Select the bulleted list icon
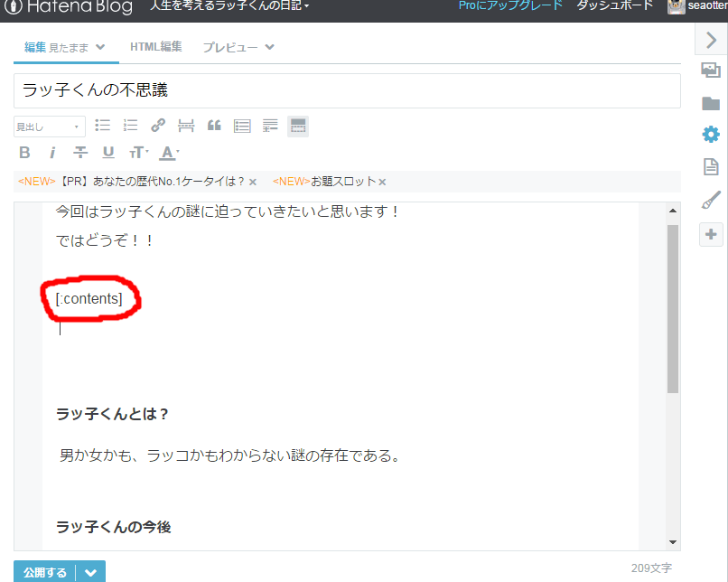The width and height of the screenshot is (728, 582). click(x=102, y=125)
